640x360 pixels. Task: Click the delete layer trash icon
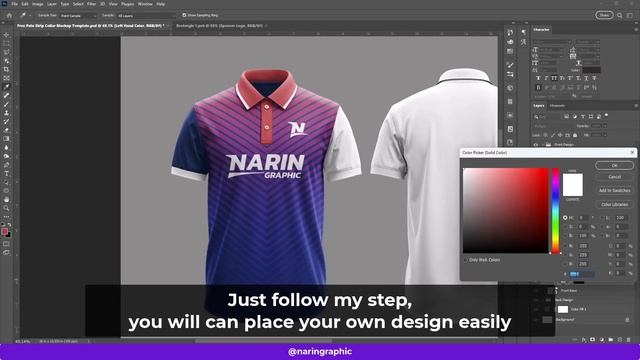629,339
